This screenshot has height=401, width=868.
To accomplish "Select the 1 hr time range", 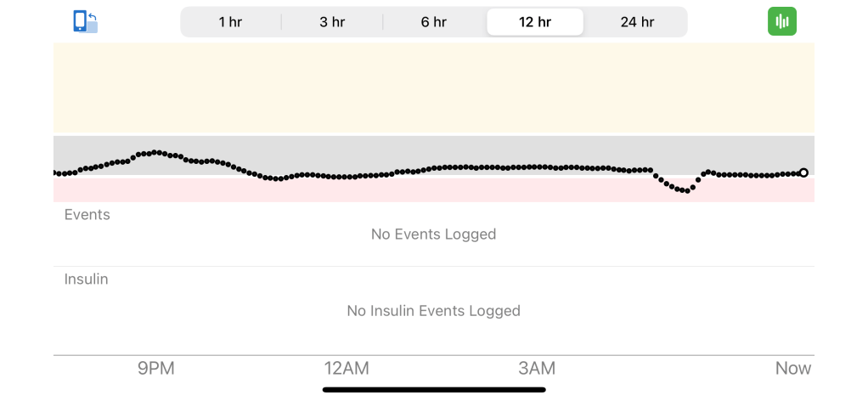I will coord(230,22).
